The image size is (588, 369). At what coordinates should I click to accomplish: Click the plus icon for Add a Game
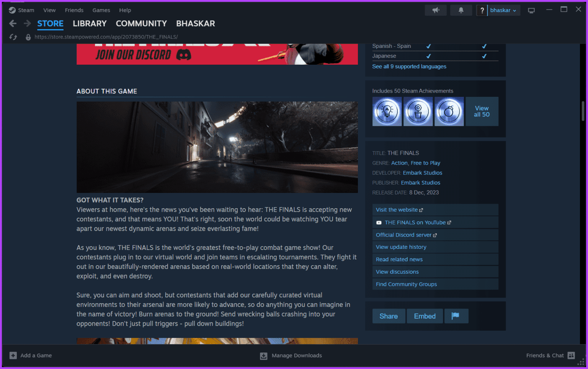(13, 356)
